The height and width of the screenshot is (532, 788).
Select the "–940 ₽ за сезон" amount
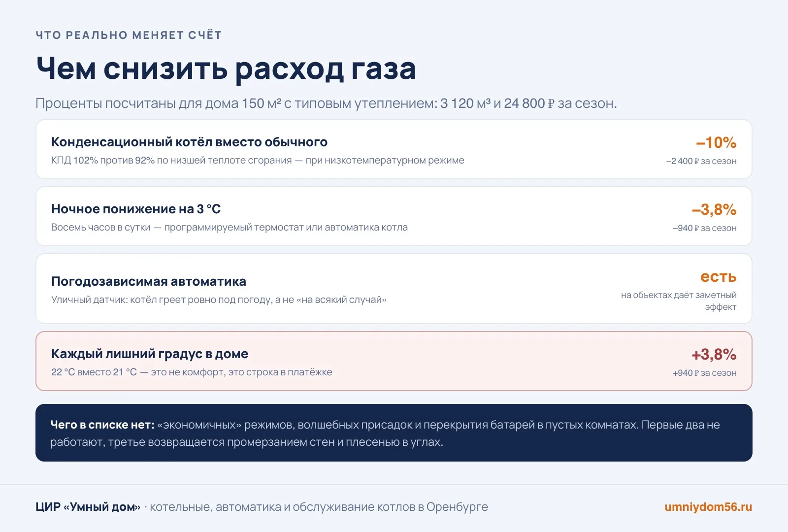pyautogui.click(x=705, y=228)
